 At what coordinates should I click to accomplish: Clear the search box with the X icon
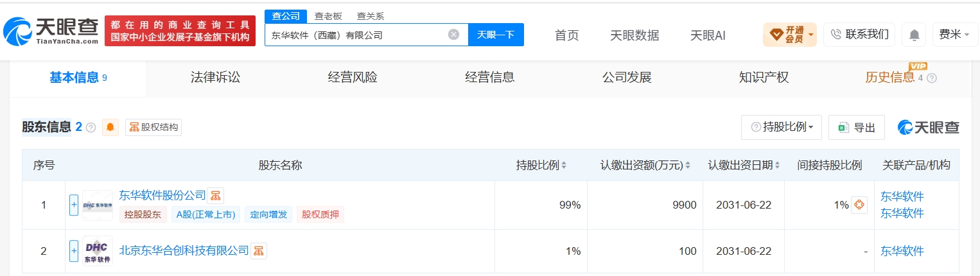point(453,35)
